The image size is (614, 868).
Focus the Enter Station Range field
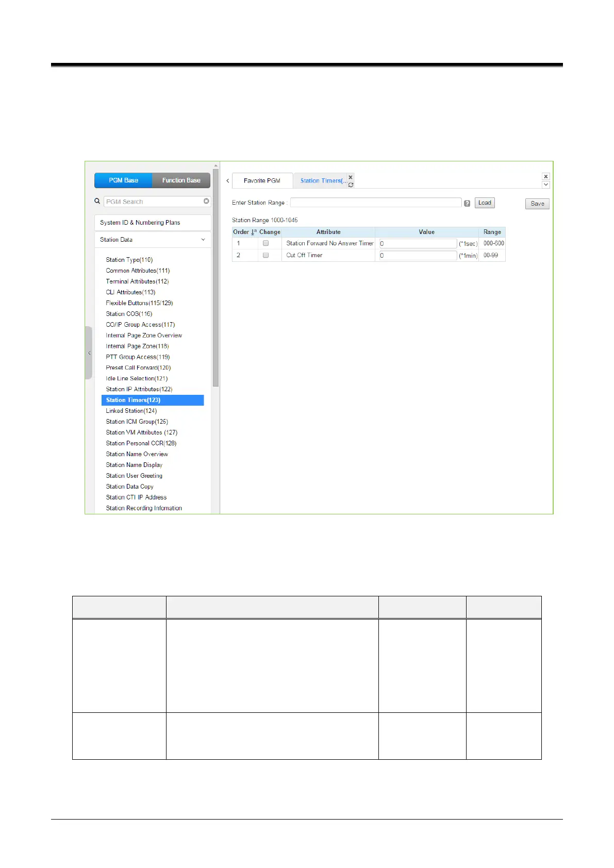click(x=376, y=203)
